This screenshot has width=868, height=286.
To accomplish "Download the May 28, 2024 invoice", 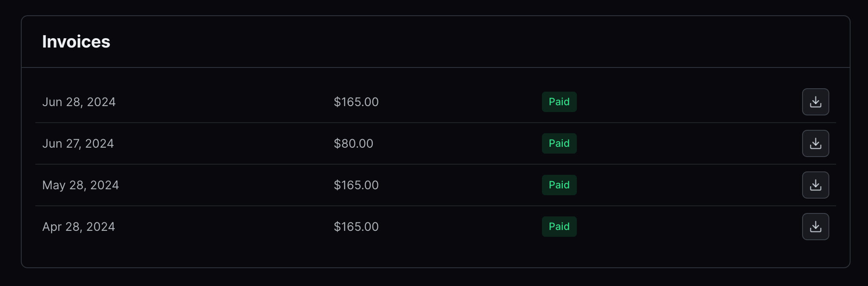I will click(x=815, y=185).
